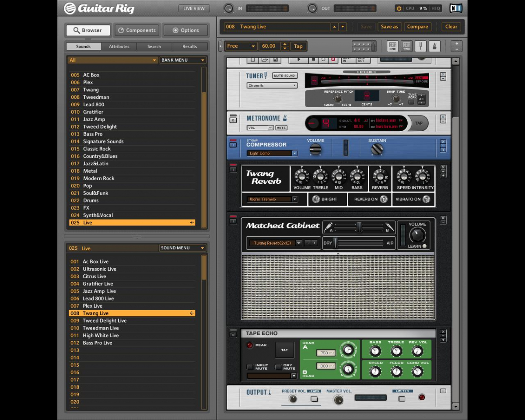Click the Rig Kontrol pedalboard icon
525x420 pixels.
(x=364, y=46)
